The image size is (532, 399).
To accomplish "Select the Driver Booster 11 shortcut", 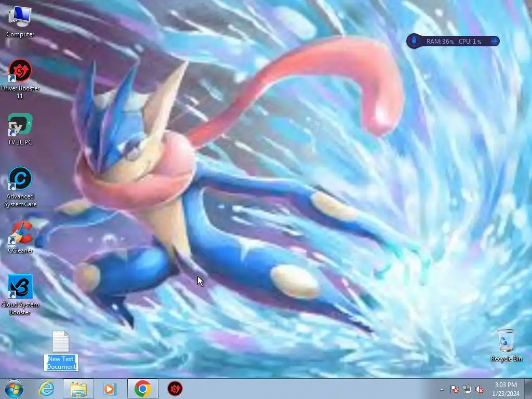I will 20,79.
